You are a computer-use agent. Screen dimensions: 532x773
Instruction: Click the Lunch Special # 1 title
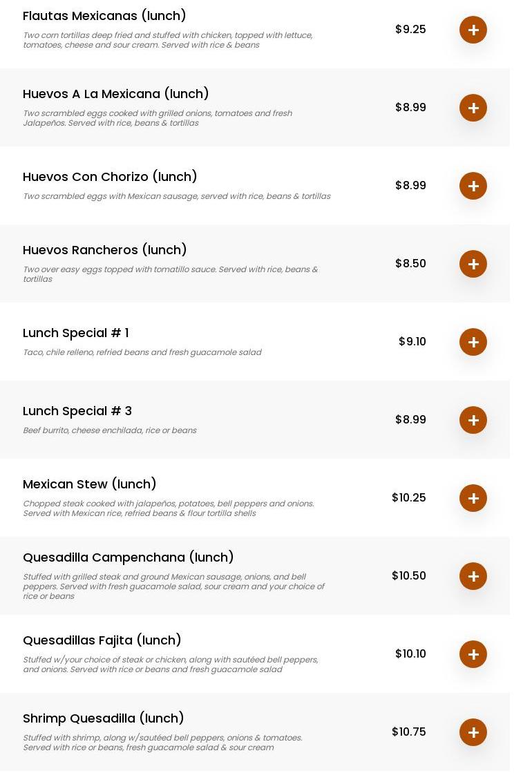(76, 333)
